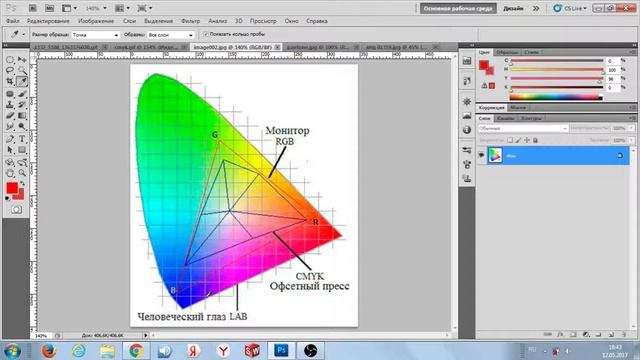Launch Adobe Bridge from the top bar
The height and width of the screenshot is (360, 640).
click(x=33, y=8)
